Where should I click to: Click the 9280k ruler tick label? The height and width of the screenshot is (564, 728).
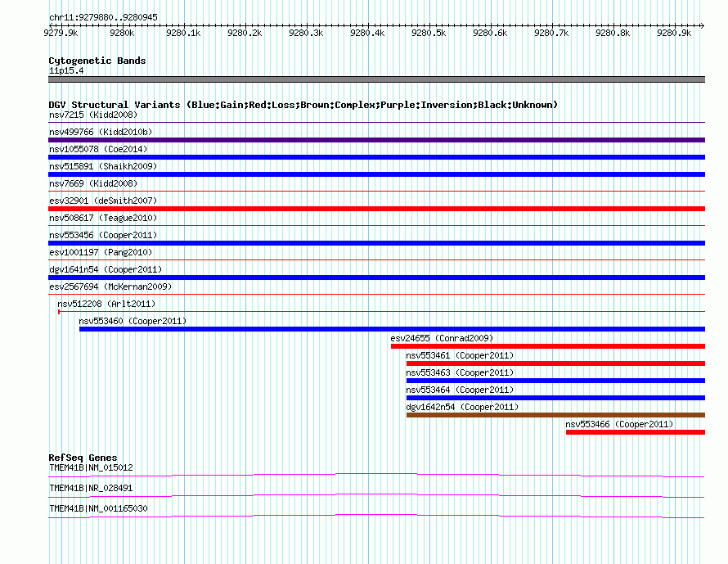122,33
